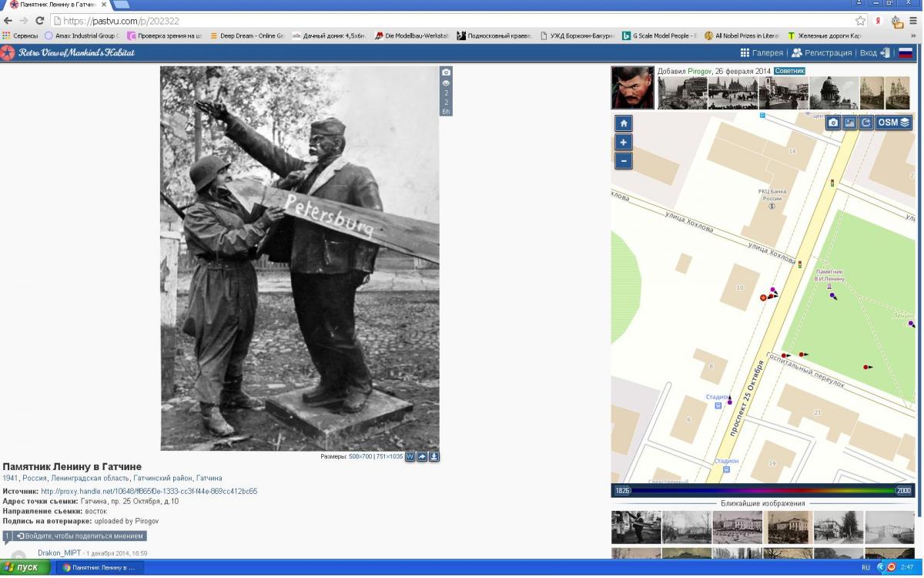Screen dimensions: 924x578
Task: Click the map share-link arrow icon
Action: click(x=866, y=123)
